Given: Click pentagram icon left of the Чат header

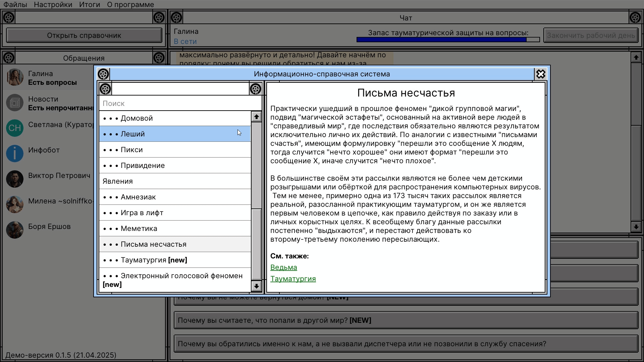Looking at the screenshot, I should tap(176, 17).
